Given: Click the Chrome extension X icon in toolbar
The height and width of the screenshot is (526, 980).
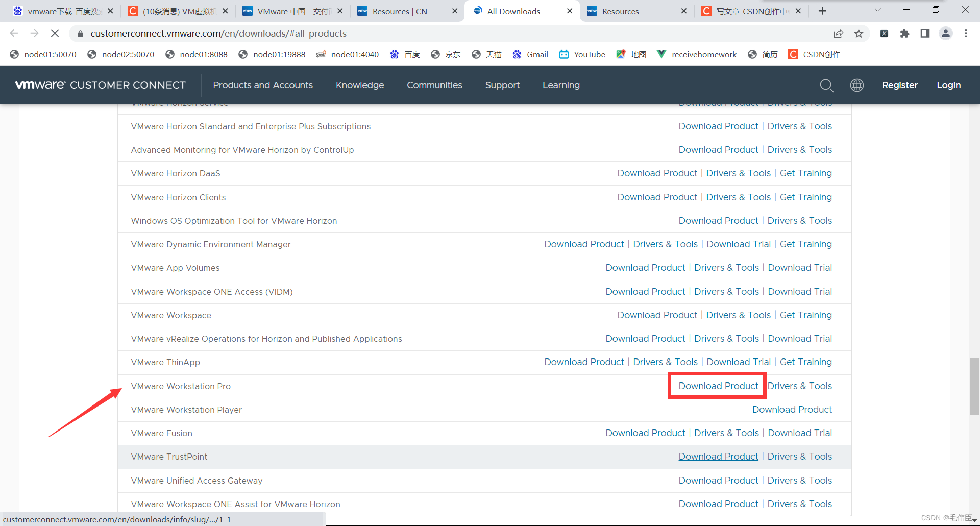Looking at the screenshot, I should [884, 33].
